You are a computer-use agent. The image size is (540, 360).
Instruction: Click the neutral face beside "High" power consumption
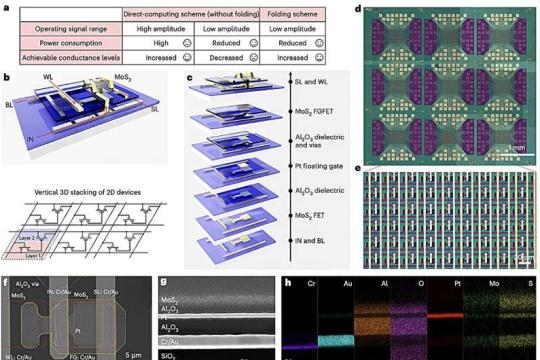coord(187,43)
